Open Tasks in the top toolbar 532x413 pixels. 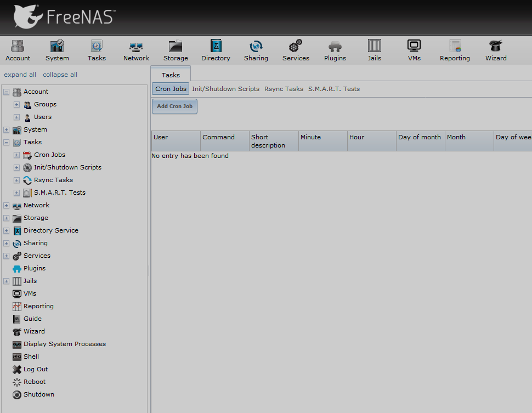click(x=97, y=50)
